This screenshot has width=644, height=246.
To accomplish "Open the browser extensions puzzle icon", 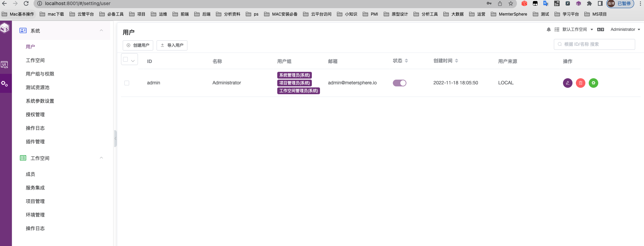I will (589, 3).
